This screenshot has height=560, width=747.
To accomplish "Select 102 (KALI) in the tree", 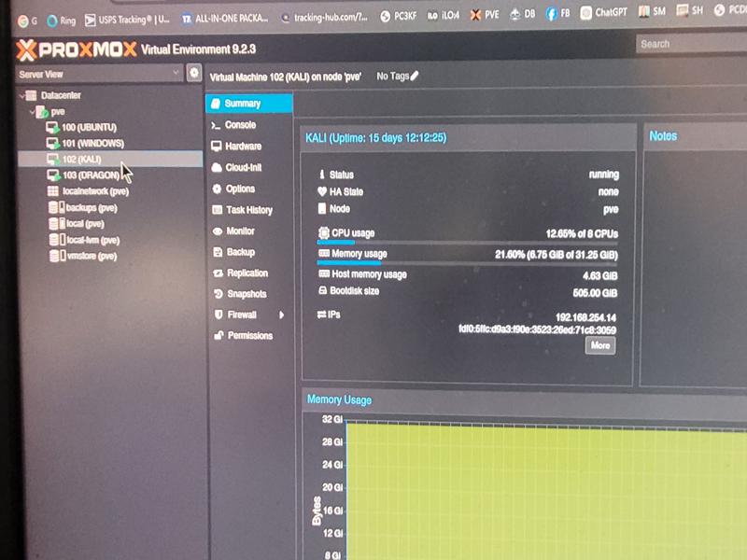I will pos(110,159).
